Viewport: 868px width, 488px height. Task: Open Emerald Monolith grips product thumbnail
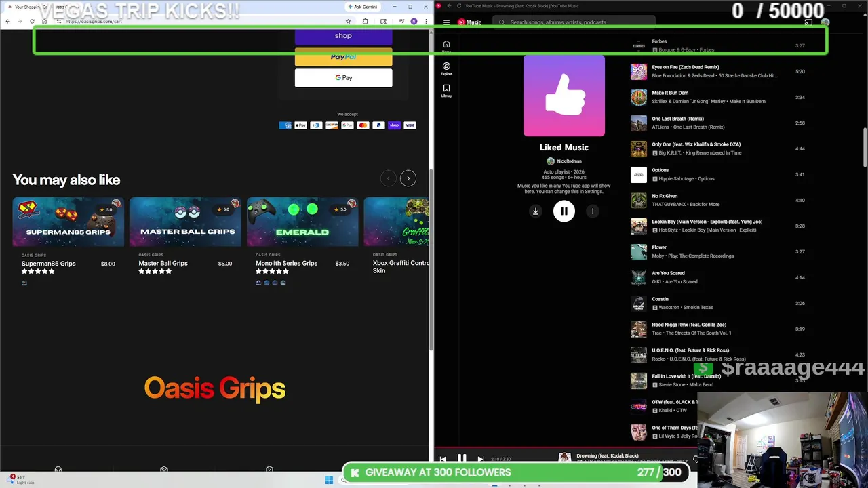(x=302, y=222)
